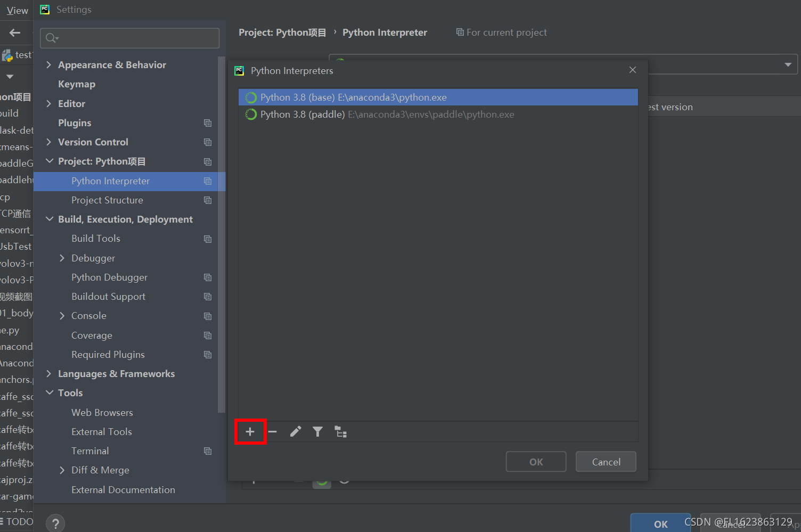Expand Version Control section
801x532 pixels.
coord(48,142)
